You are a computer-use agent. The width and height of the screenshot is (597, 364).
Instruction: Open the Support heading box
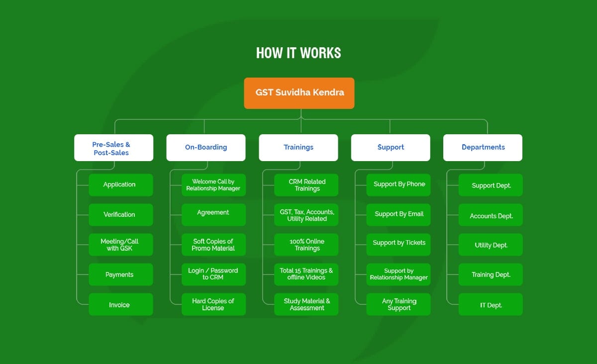[391, 148]
